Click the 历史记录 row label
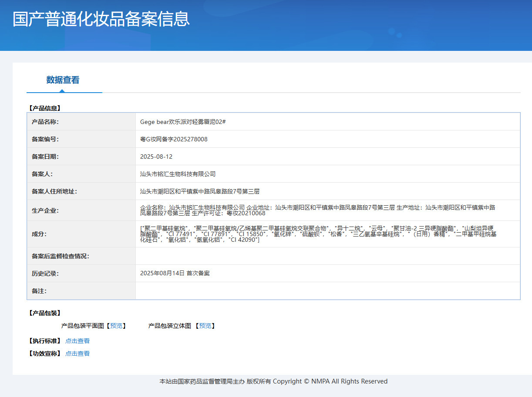 [x=45, y=274]
